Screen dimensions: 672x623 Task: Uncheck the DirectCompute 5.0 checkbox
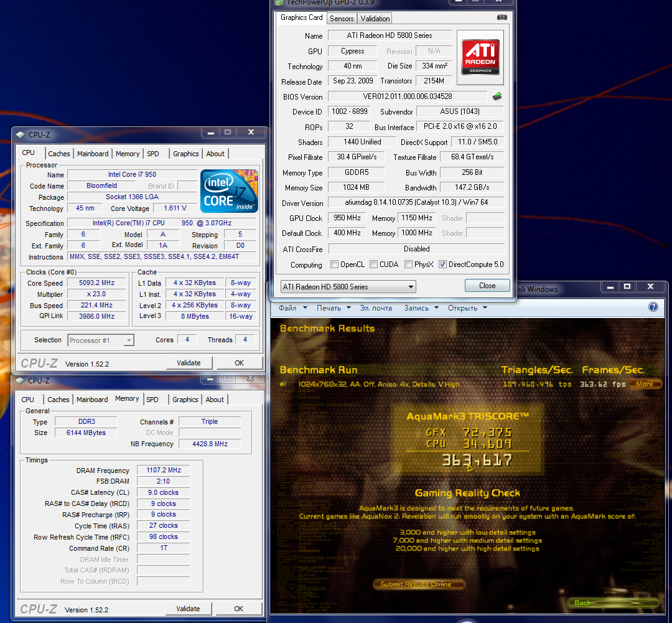(x=443, y=265)
